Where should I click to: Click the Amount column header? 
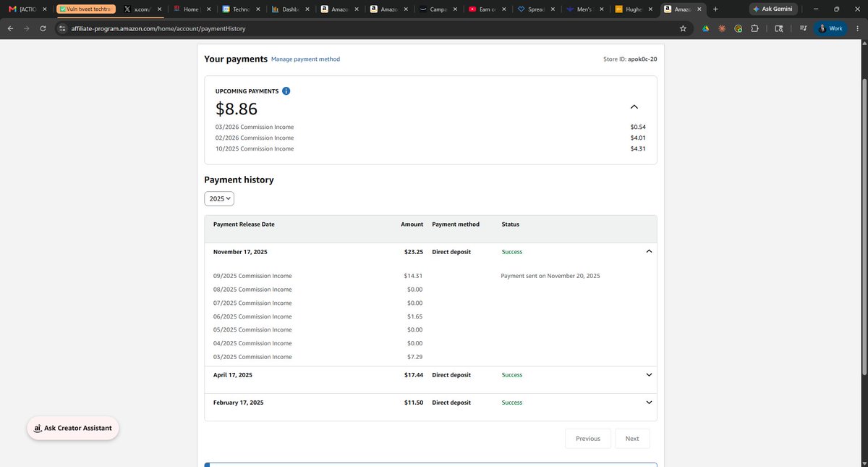tap(412, 224)
